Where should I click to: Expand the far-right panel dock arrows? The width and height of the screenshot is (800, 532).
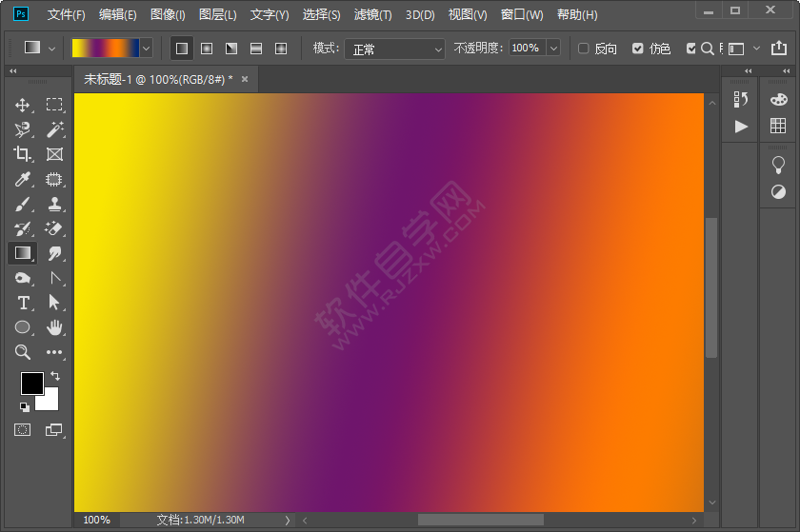coord(787,70)
